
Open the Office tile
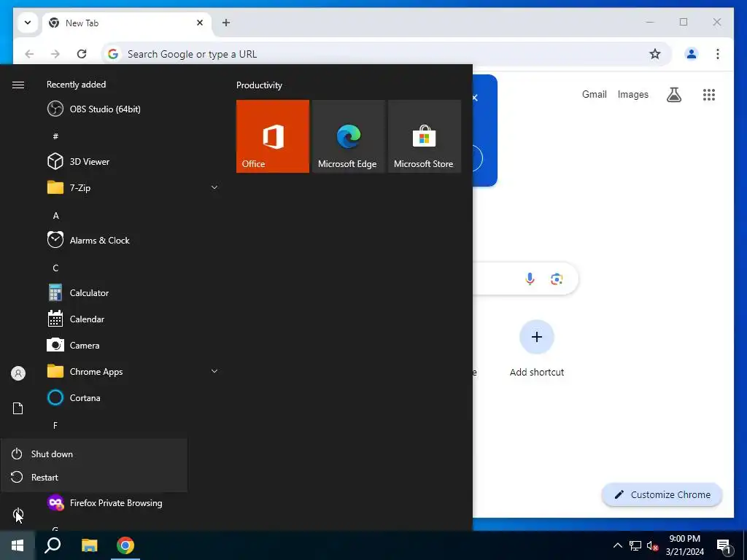point(273,136)
